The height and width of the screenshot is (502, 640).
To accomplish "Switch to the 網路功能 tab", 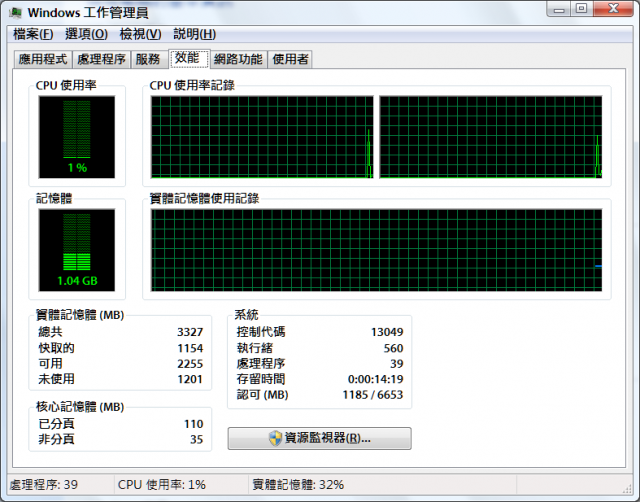I will tap(238, 59).
